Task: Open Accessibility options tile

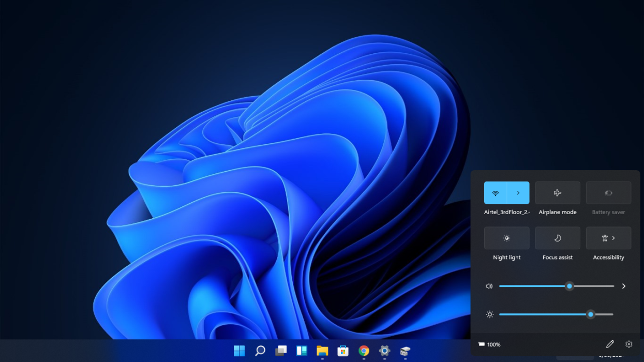Action: 608,238
